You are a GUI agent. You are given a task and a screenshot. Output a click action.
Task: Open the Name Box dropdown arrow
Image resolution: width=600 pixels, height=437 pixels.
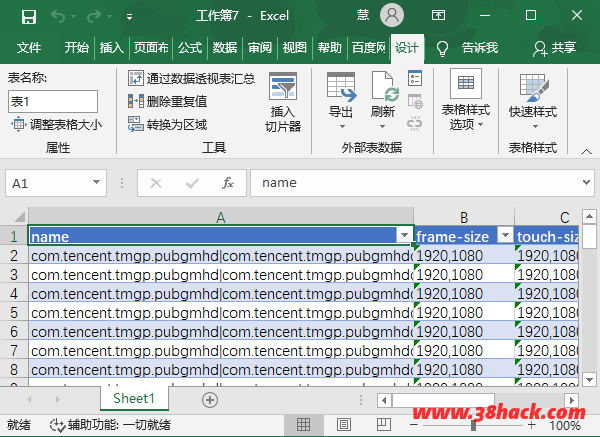[96, 183]
